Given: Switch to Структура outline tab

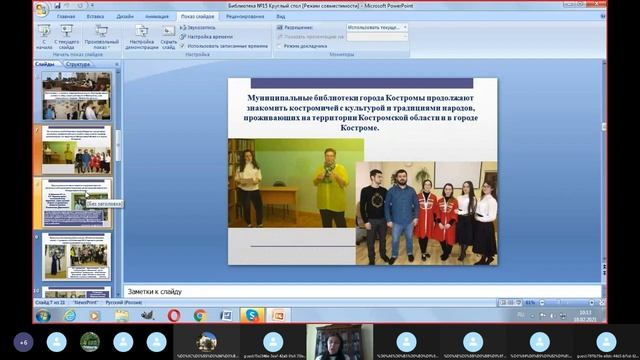Looking at the screenshot, I should [78, 64].
